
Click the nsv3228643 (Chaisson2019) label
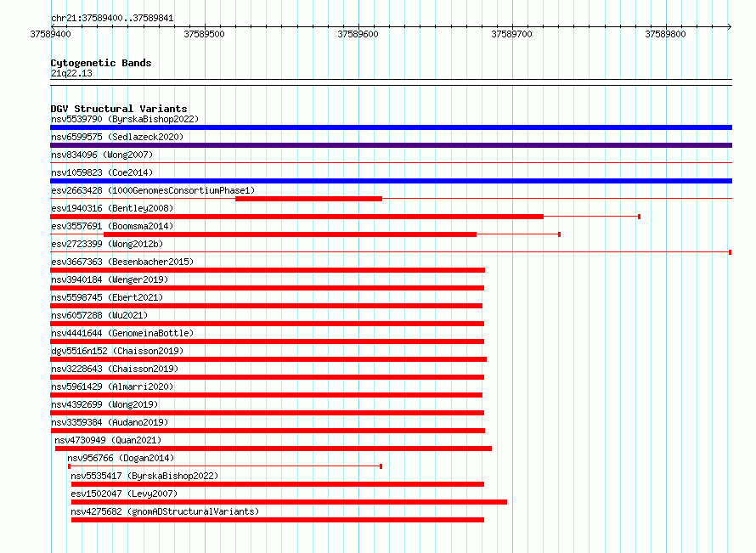coord(115,369)
